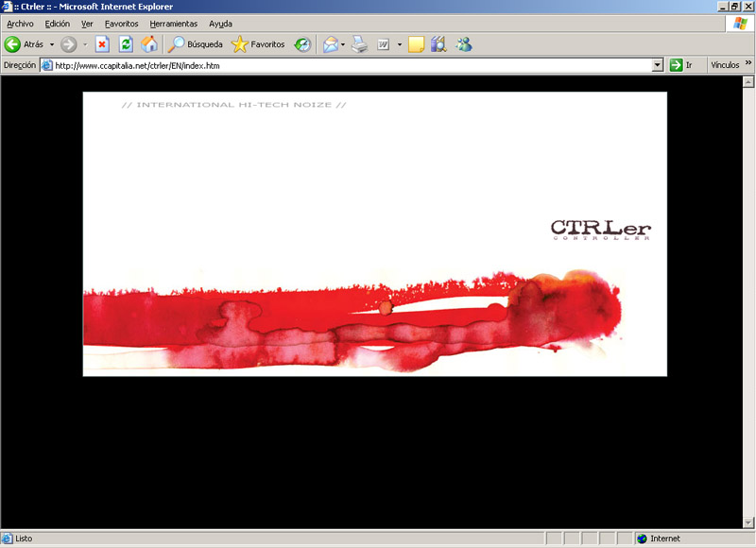The height and width of the screenshot is (548, 756).
Task: Click the Ir go button
Action: coord(681,65)
